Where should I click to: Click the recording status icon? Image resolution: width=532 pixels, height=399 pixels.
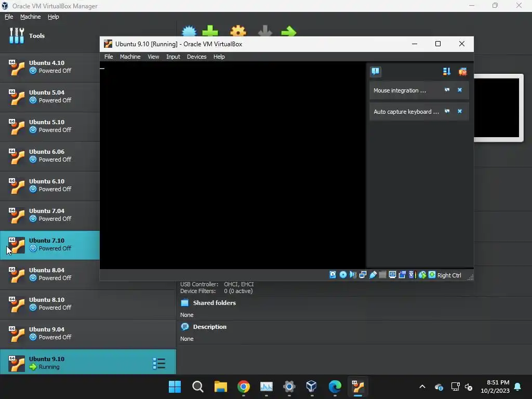(x=402, y=275)
